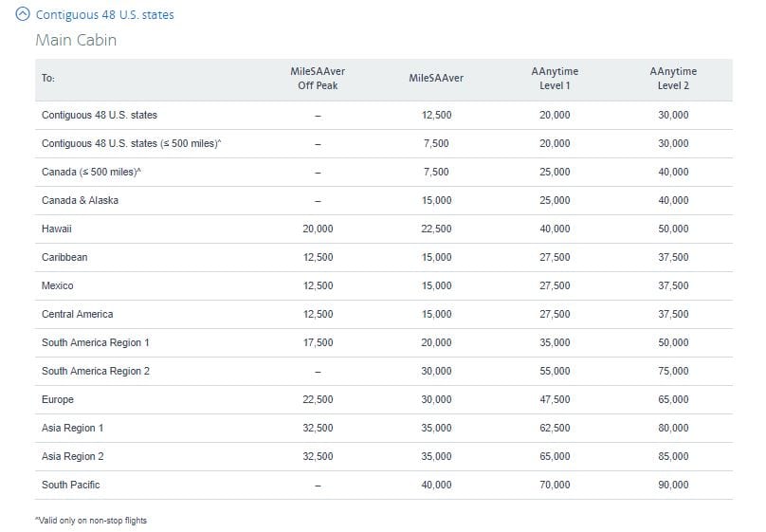
Task: Select the 12,500 MileSAAver value for Contiguous 48 states
Action: coord(436,116)
